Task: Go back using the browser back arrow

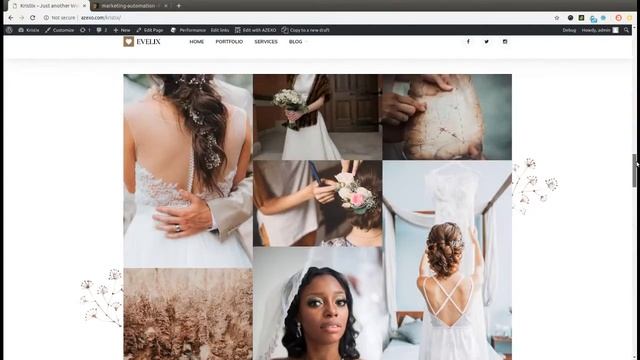Action: (11, 18)
